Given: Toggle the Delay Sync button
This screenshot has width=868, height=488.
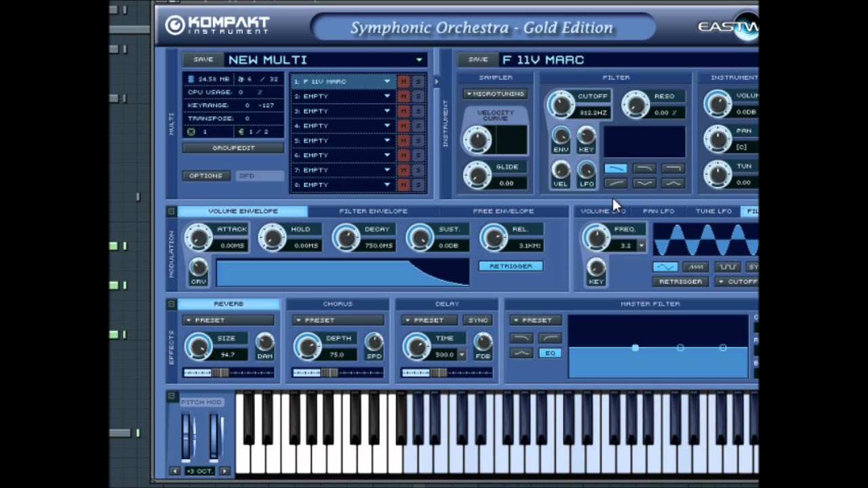Looking at the screenshot, I should 477,320.
